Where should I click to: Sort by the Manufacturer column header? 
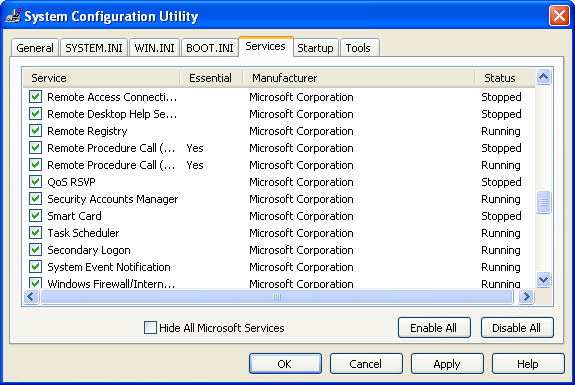tap(358, 78)
